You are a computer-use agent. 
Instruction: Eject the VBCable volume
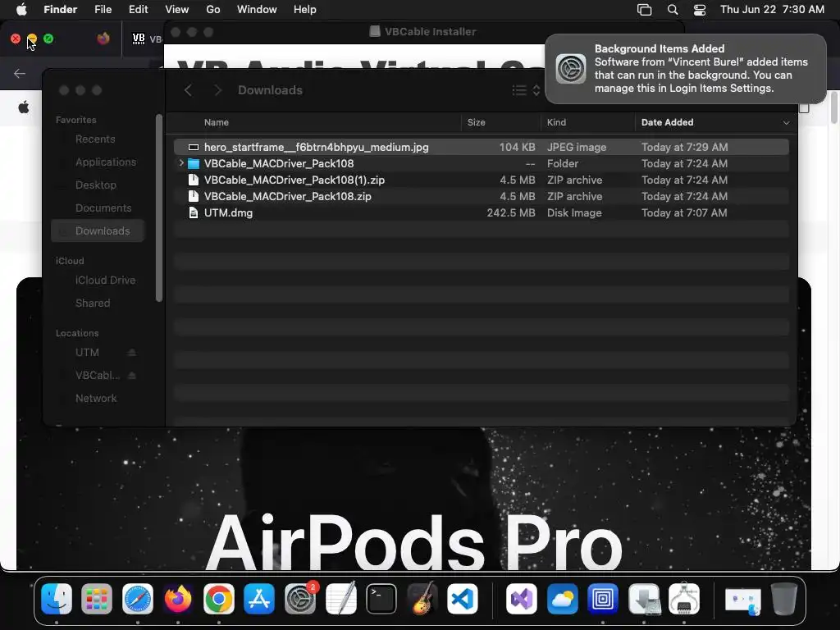coord(132,376)
